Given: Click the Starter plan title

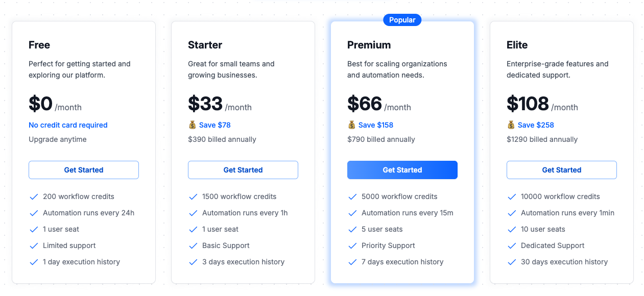Looking at the screenshot, I should [205, 45].
